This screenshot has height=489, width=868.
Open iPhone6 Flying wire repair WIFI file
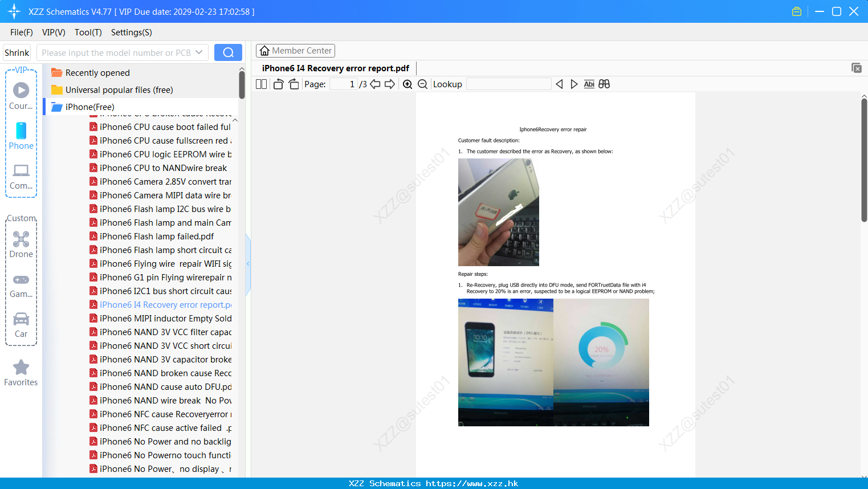click(160, 263)
